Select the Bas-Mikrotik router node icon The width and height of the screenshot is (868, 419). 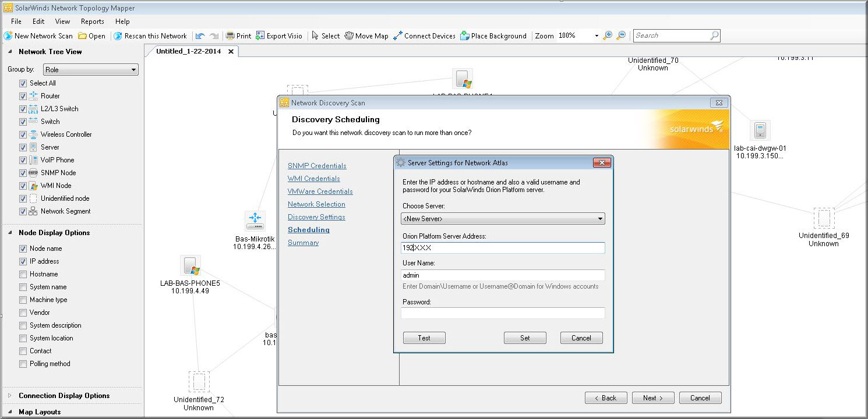pyautogui.click(x=255, y=221)
